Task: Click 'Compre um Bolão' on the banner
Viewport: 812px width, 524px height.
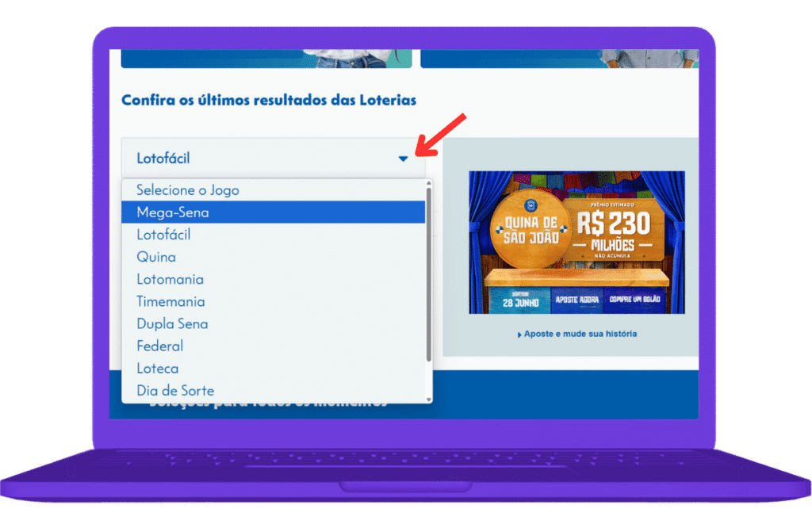Action: point(634,300)
